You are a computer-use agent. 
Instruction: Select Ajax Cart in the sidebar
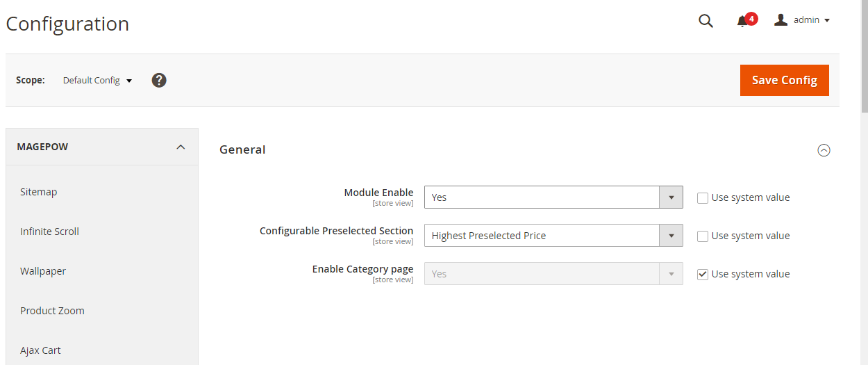[x=41, y=350]
